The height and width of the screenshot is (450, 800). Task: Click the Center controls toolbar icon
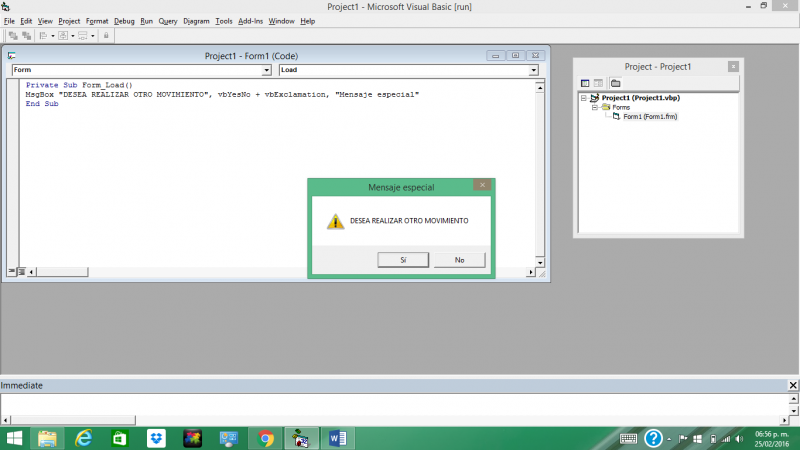coord(63,36)
